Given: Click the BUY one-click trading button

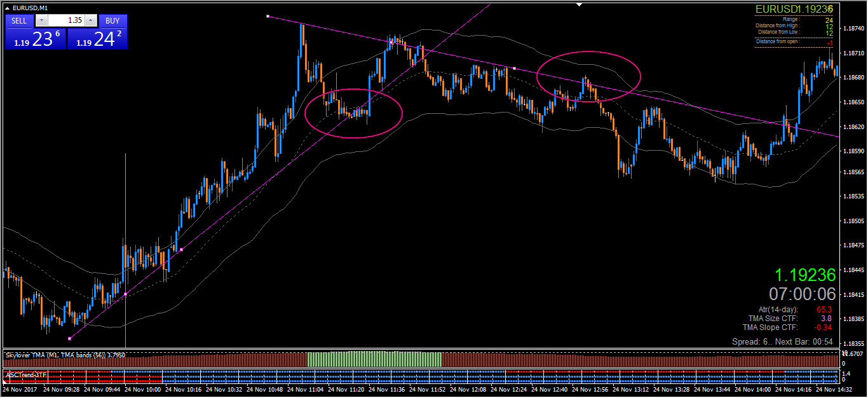Looking at the screenshot, I should tap(112, 20).
